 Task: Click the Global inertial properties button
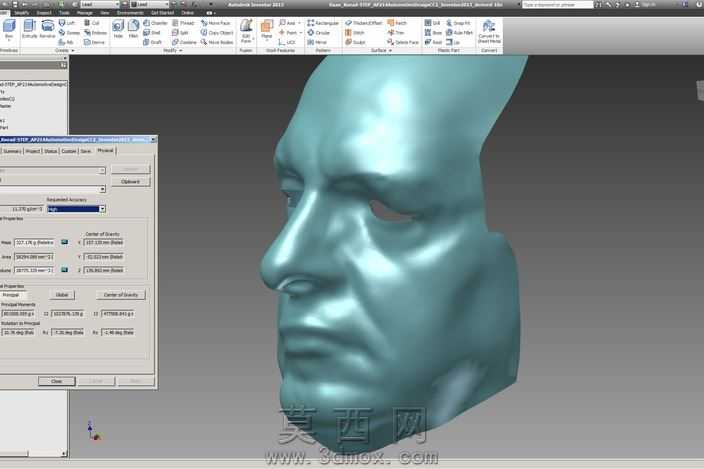tap(62, 295)
